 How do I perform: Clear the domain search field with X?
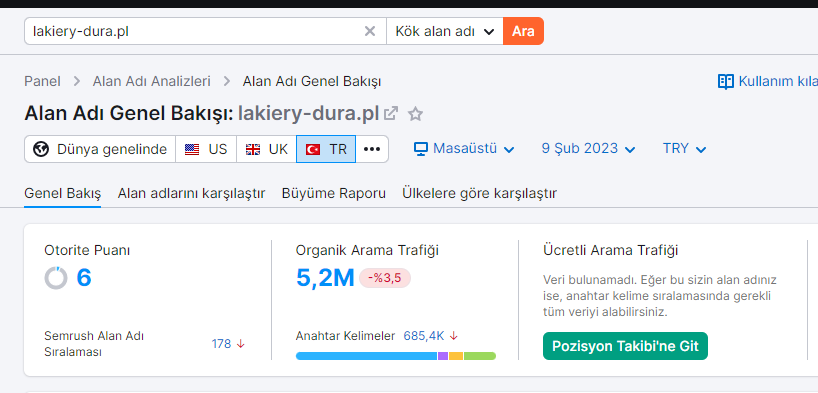pos(369,31)
